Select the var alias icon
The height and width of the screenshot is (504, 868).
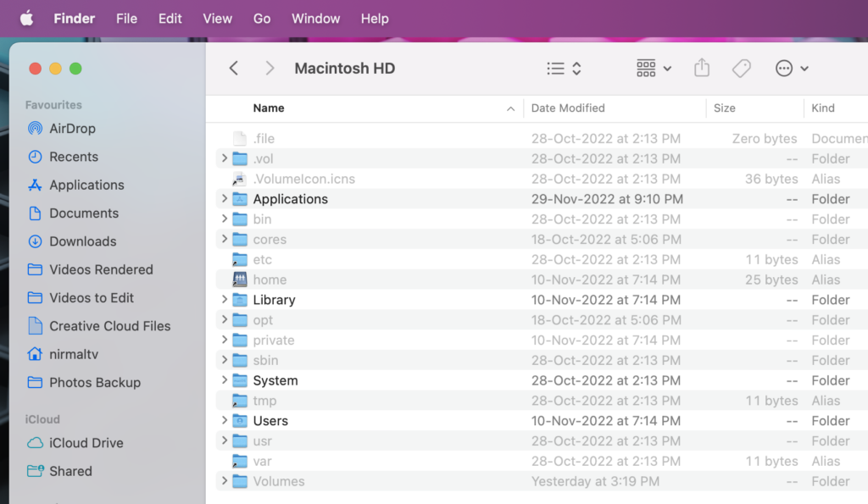[x=240, y=461]
